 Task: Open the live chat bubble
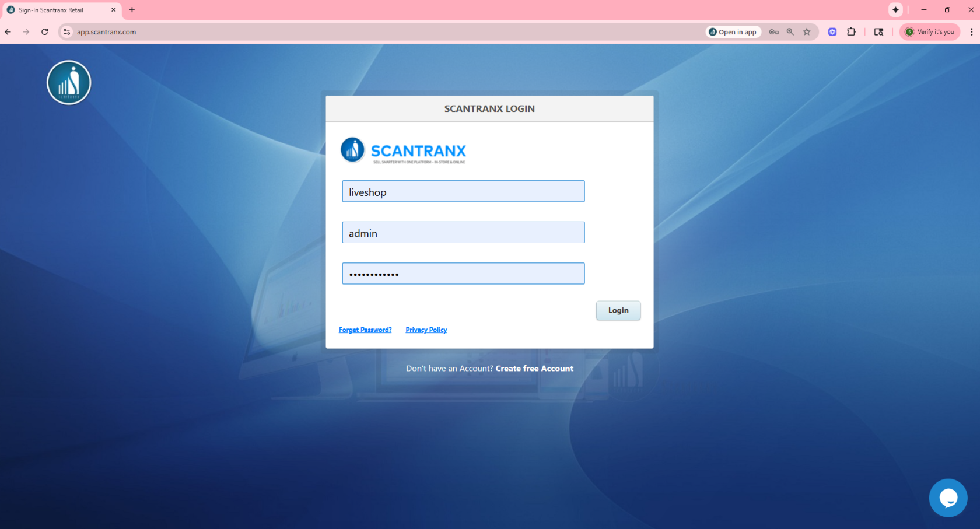[x=947, y=498]
